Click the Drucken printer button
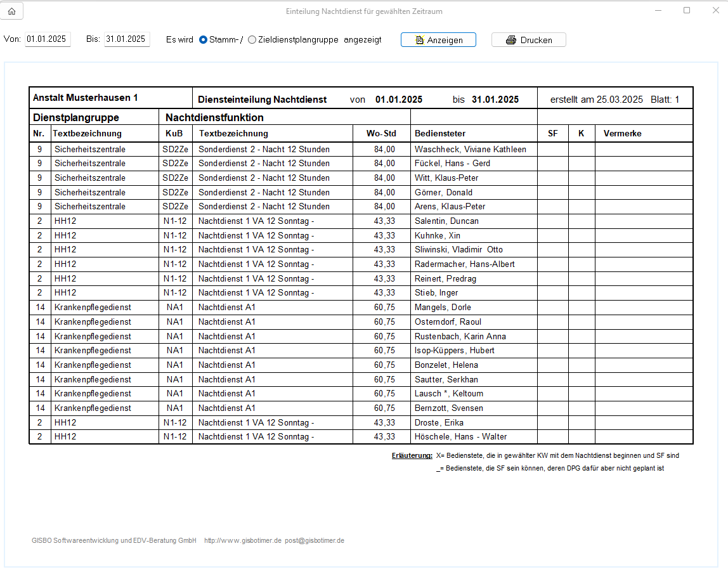 pos(528,40)
